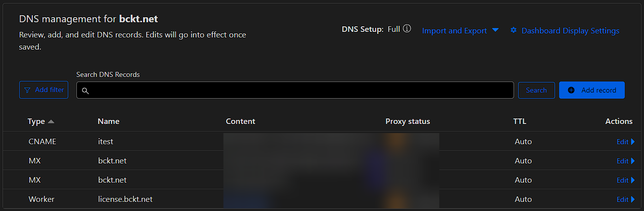The height and width of the screenshot is (211, 644).
Task: Expand edit arrow for license.bckt.net Worker
Action: (633, 199)
